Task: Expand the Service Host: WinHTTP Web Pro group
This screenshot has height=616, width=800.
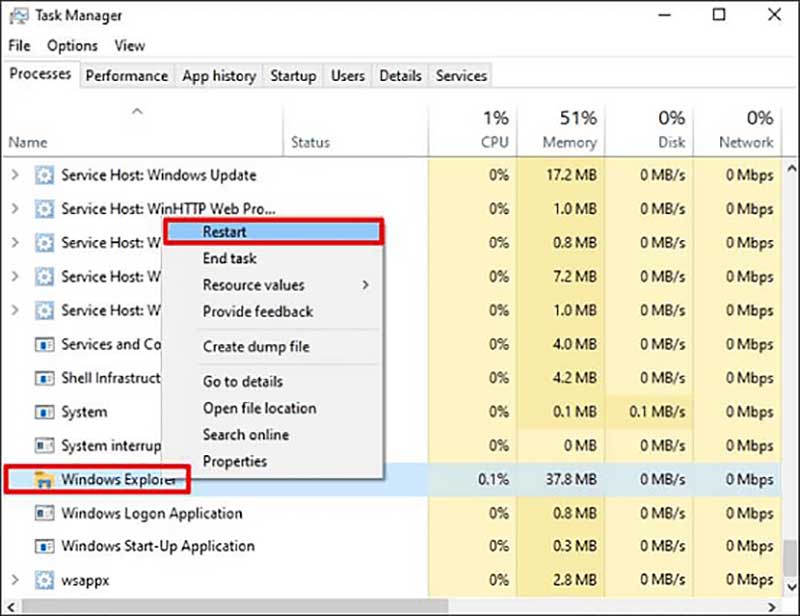Action: pos(15,209)
